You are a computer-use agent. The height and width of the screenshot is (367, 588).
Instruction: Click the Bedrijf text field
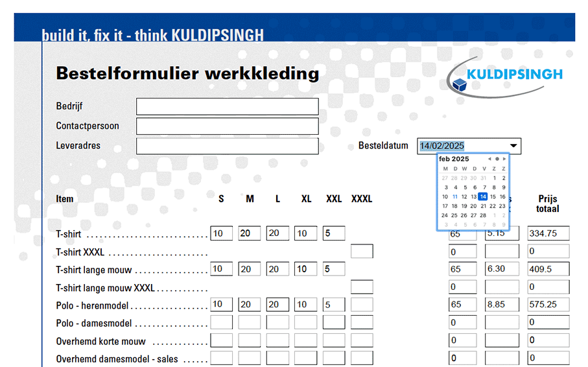tap(227, 106)
